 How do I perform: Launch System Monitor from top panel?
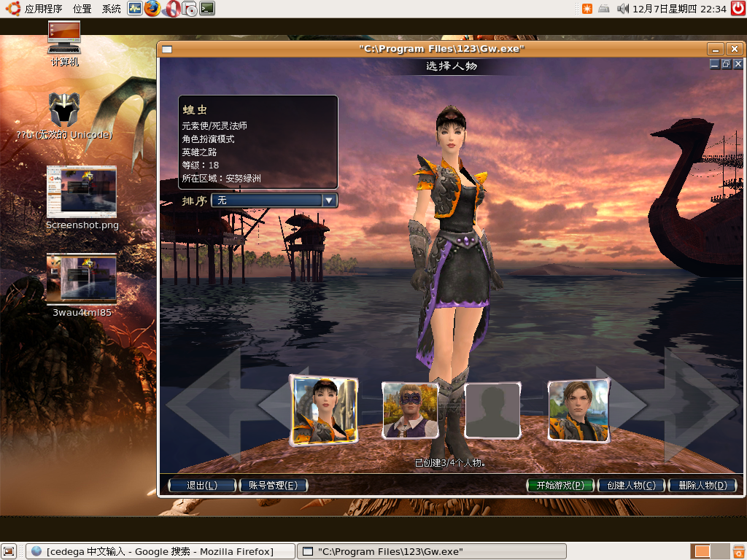(135, 9)
